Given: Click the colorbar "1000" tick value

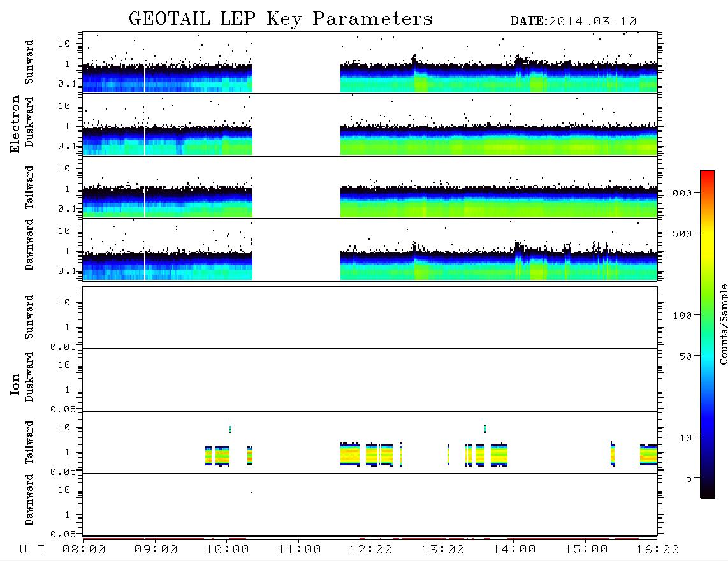Looking at the screenshot, I should pyautogui.click(x=679, y=193).
